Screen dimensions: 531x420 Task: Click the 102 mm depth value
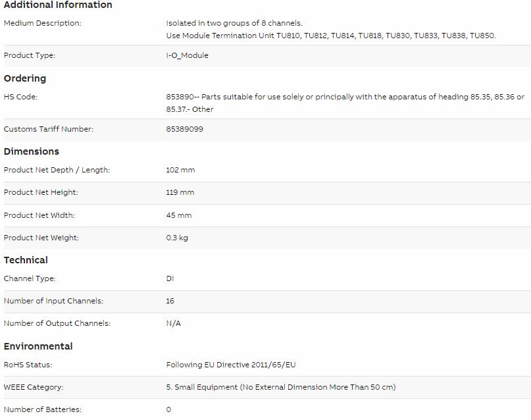pos(180,170)
